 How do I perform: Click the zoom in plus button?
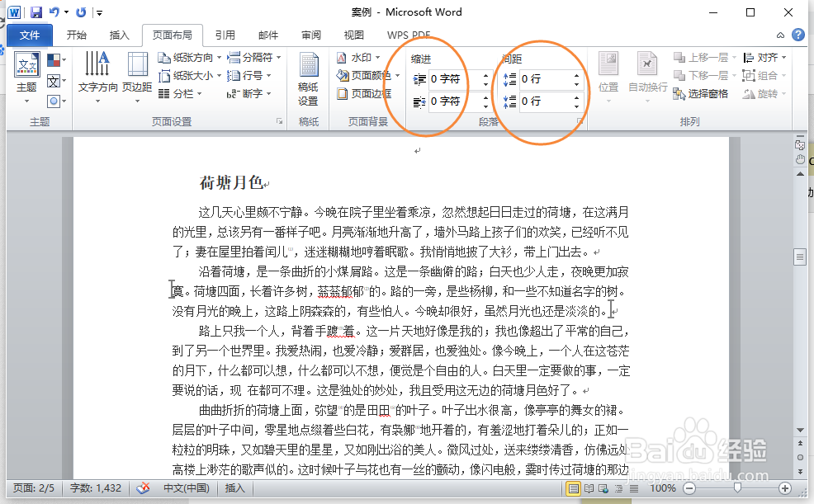tap(785, 488)
